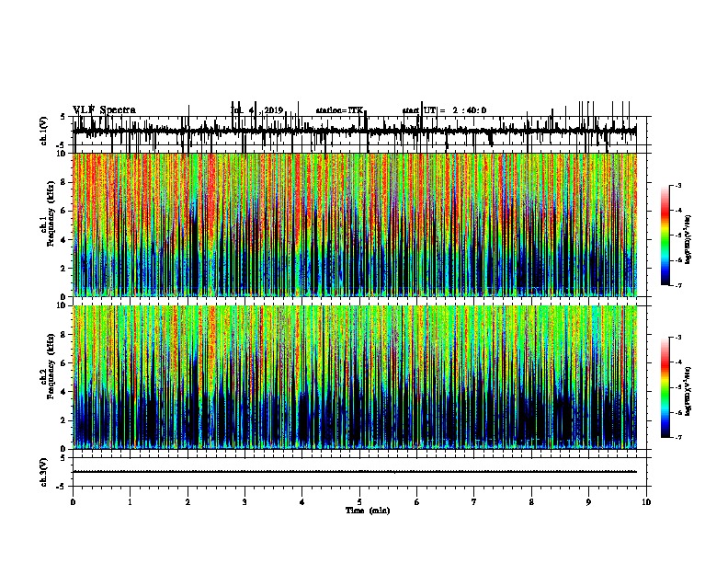
Task: Click the ch.2 spectrogram color scale bar
Action: (665, 387)
